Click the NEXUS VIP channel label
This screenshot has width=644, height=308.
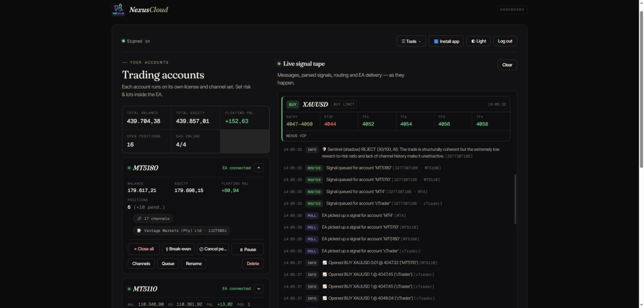(x=296, y=136)
